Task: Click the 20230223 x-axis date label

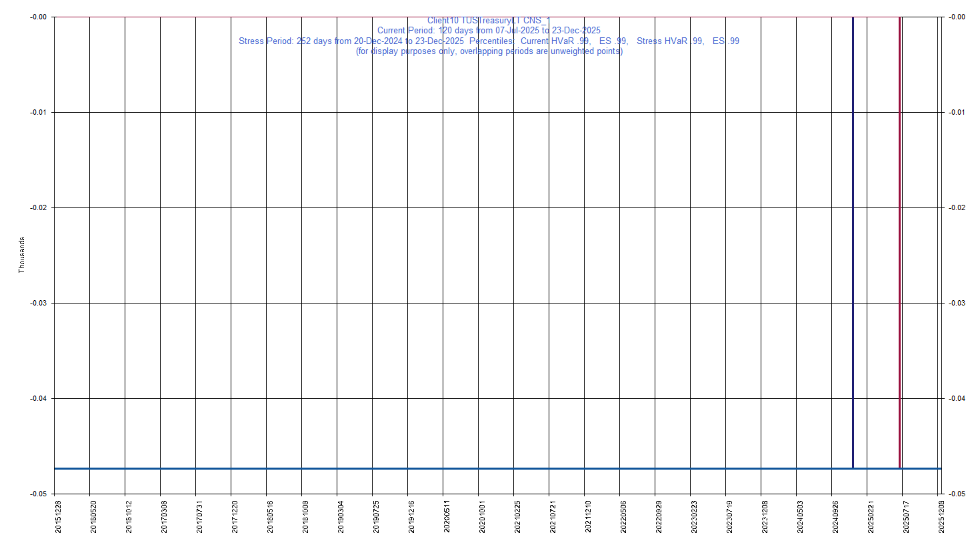Action: pyautogui.click(x=694, y=516)
